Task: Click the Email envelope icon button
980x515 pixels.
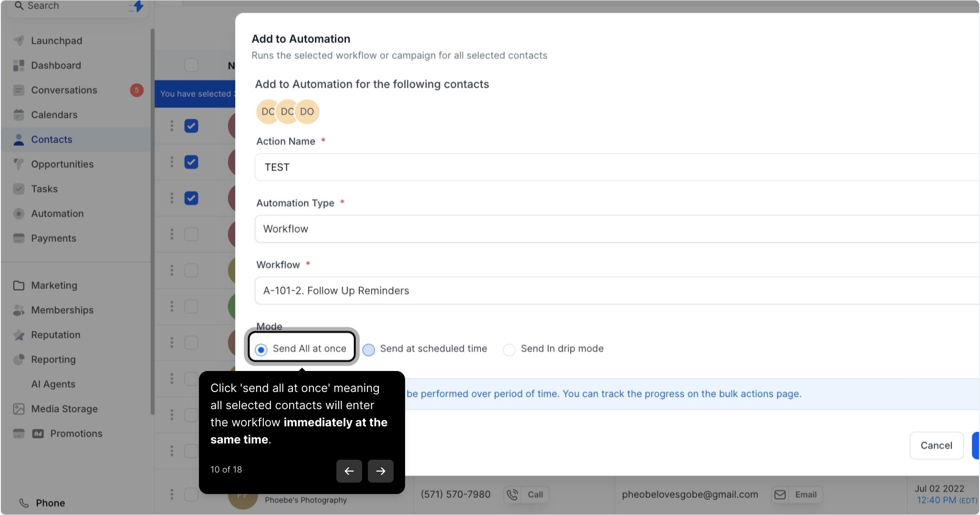Action: [x=780, y=495]
